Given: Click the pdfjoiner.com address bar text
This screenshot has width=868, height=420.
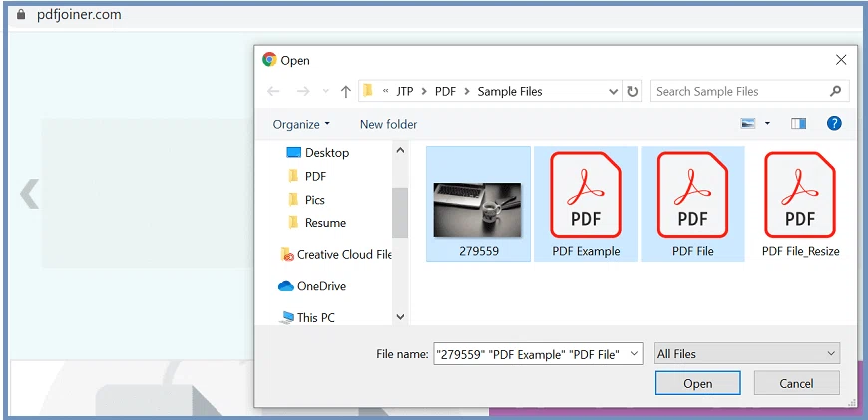Looking at the screenshot, I should [79, 15].
